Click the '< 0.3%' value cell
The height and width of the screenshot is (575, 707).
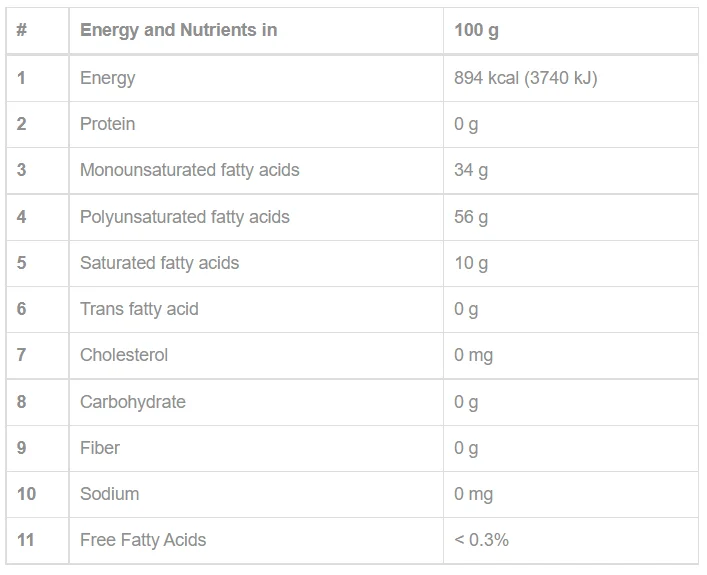(x=571, y=540)
